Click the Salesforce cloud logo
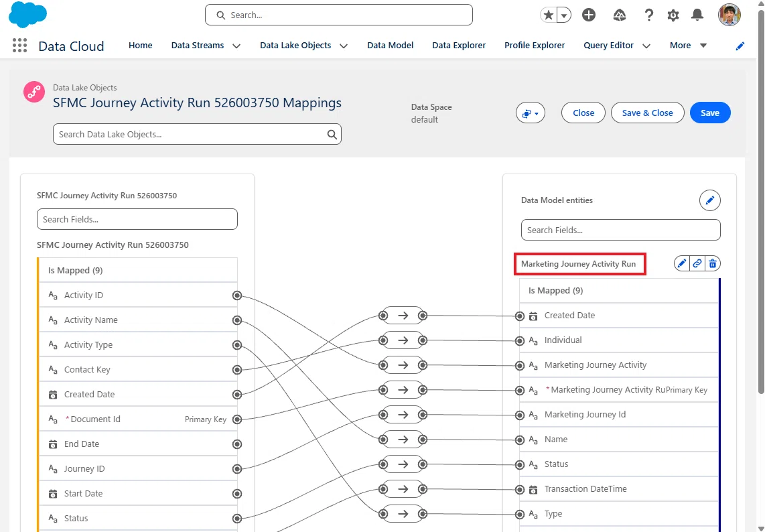The image size is (765, 532). pos(28,15)
